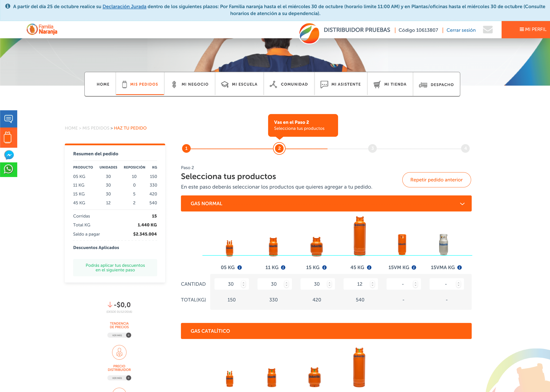Click the 11 KG normal gas cylinder image
Image resolution: width=550 pixels, height=392 pixels.
tap(273, 247)
